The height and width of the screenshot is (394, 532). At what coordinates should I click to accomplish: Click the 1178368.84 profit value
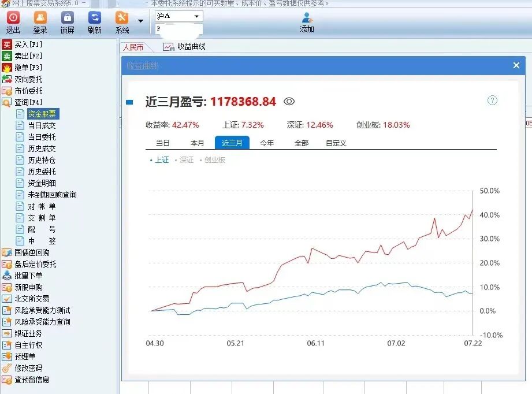click(x=243, y=102)
